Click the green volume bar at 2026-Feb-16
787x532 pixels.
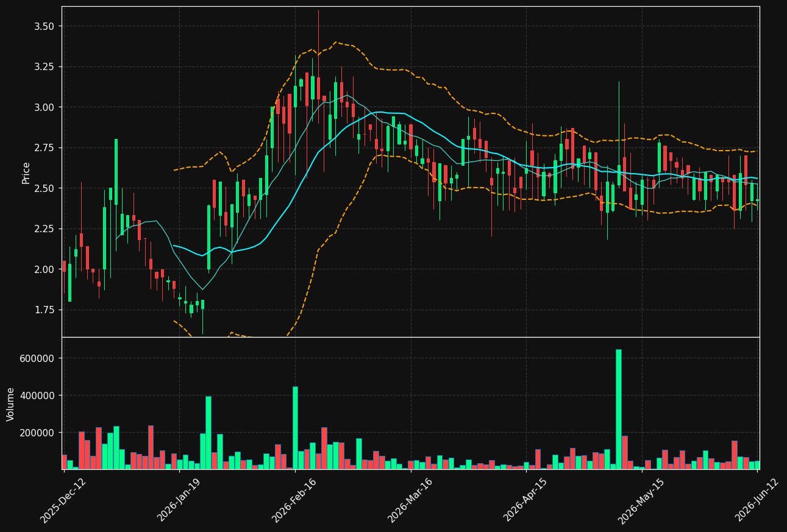[x=295, y=428]
